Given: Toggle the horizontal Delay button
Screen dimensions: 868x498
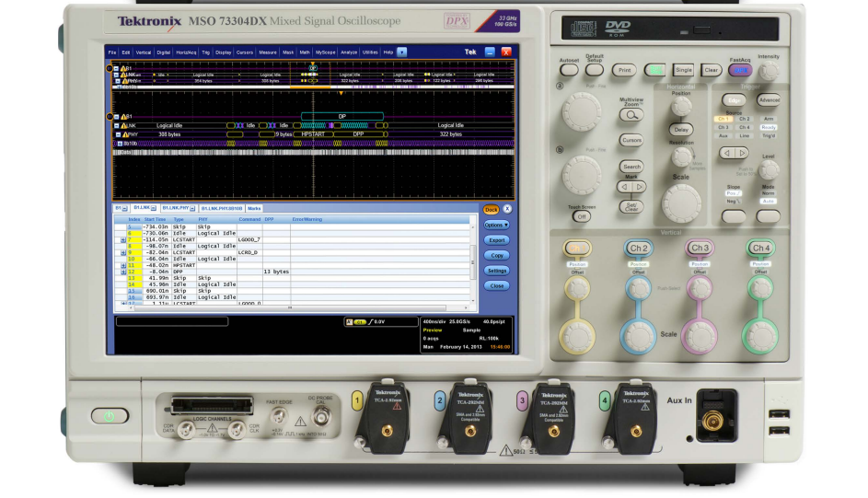Looking at the screenshot, I should tap(681, 130).
